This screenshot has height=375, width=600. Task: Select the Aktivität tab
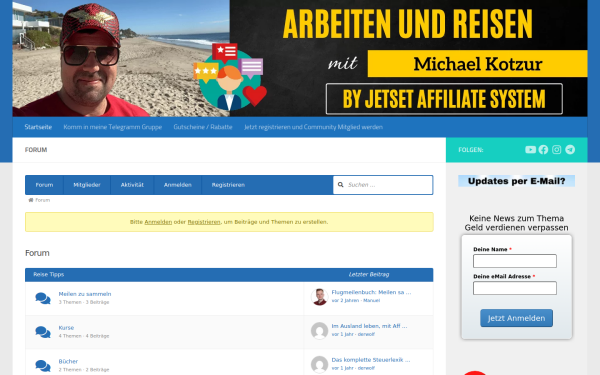click(132, 185)
